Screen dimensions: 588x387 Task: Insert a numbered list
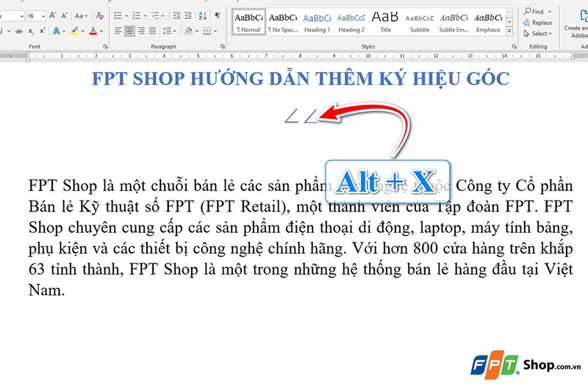[x=137, y=15]
